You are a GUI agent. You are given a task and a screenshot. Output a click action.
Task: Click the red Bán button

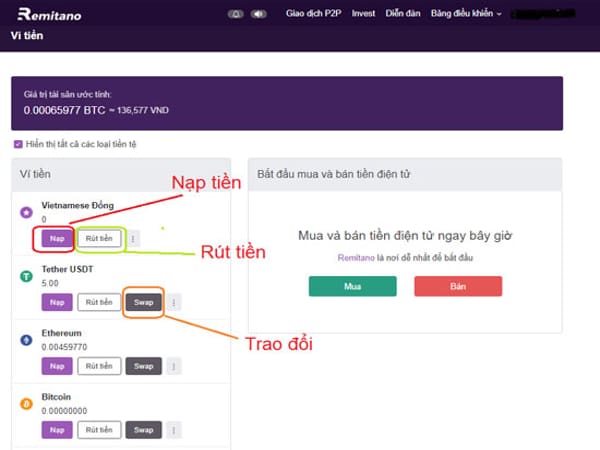point(458,286)
